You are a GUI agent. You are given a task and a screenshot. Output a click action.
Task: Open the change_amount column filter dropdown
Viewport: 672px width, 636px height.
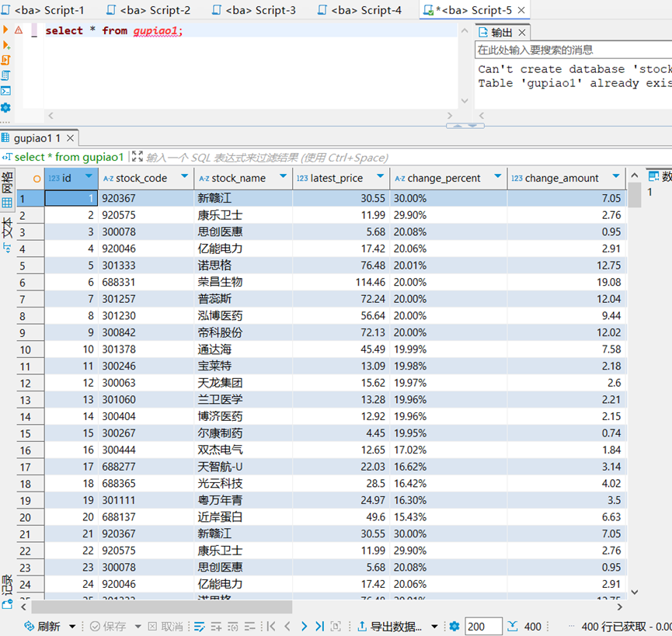(x=616, y=176)
